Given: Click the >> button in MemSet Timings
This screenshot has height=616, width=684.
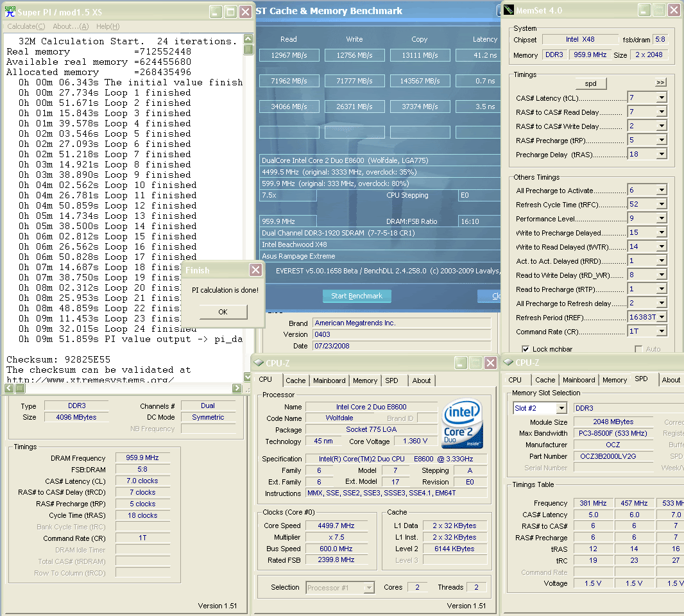Looking at the screenshot, I should coord(660,82).
